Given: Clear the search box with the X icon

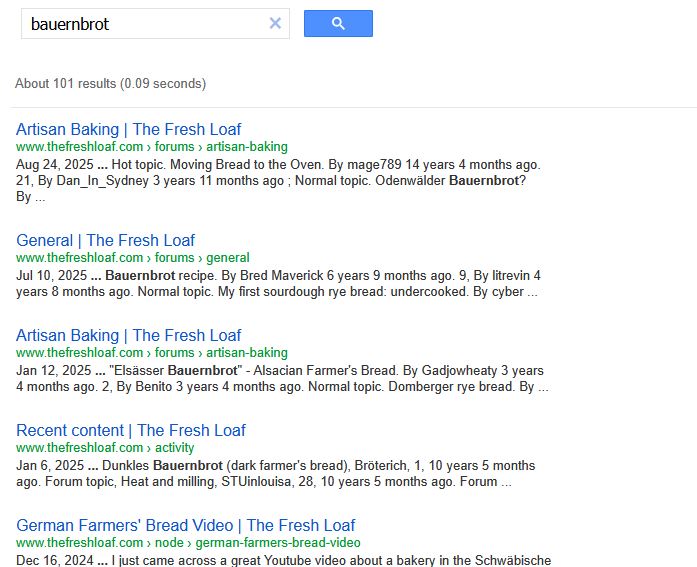Looking at the screenshot, I should (x=275, y=23).
